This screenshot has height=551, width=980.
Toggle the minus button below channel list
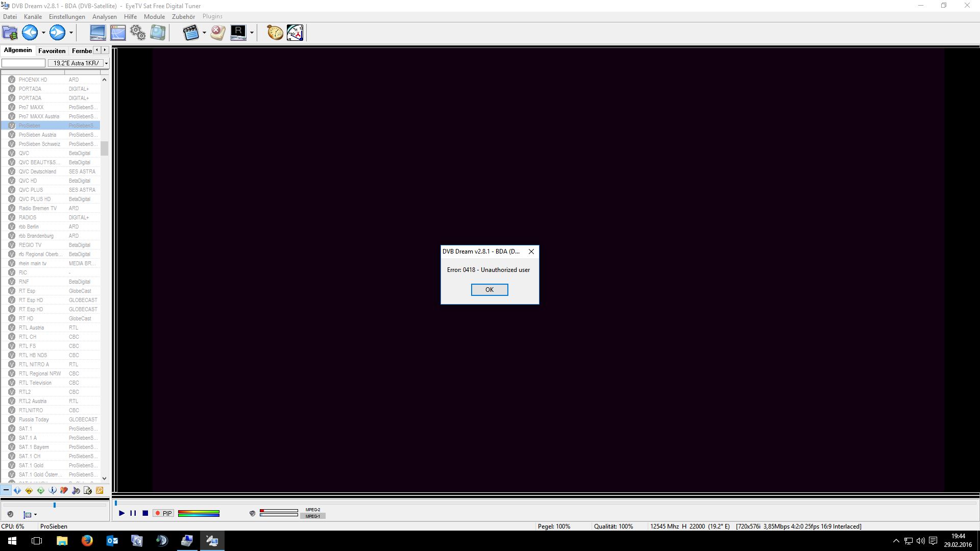(x=6, y=490)
